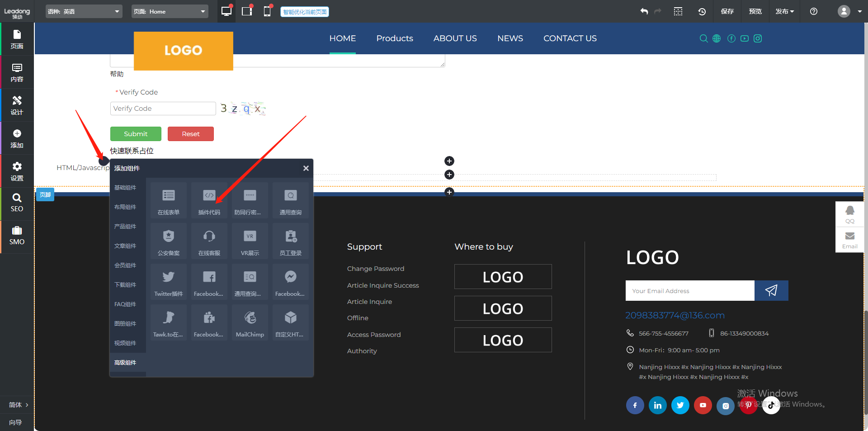Insert the VR展示 component
Image resolution: width=868 pixels, height=431 pixels.
click(250, 241)
